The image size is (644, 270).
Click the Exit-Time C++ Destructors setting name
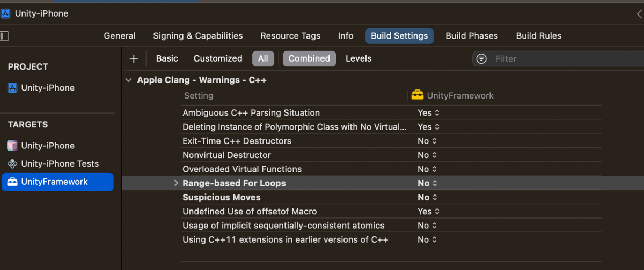(x=237, y=141)
